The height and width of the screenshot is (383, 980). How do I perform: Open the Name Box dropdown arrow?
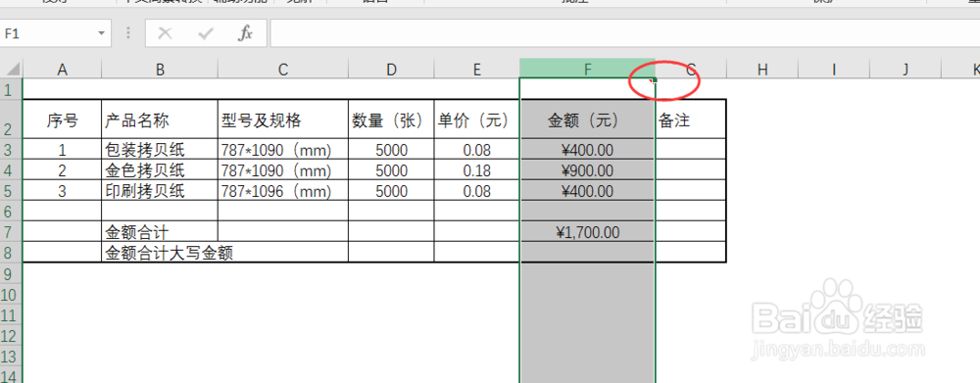pos(101,33)
